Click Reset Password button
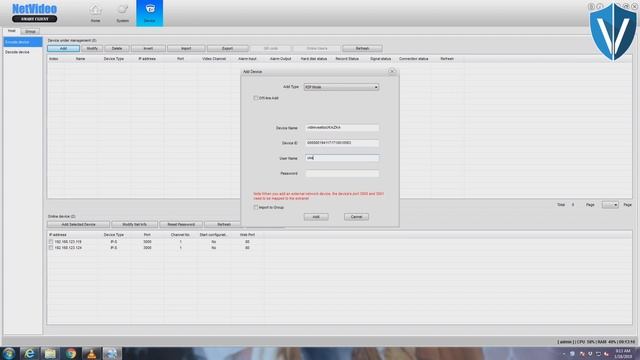Screen dimensions: 640x360 181,224
